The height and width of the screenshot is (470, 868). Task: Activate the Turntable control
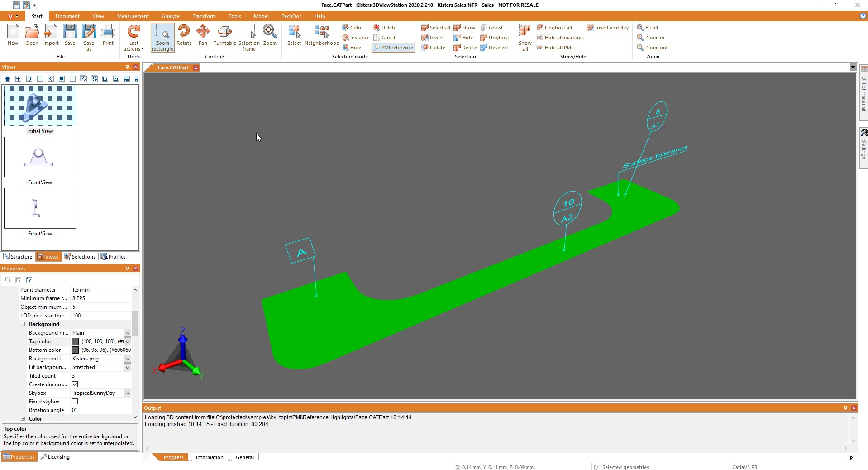(x=224, y=35)
